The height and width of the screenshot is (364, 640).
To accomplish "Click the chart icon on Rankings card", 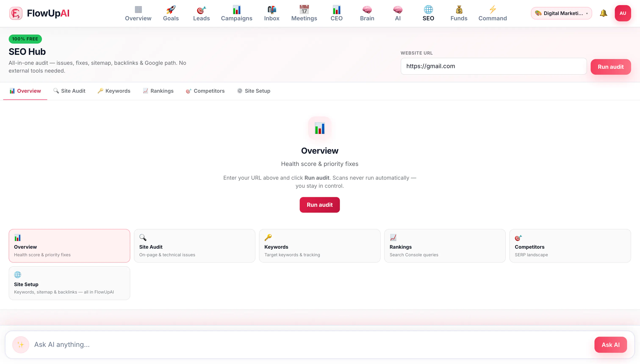I will (x=393, y=237).
